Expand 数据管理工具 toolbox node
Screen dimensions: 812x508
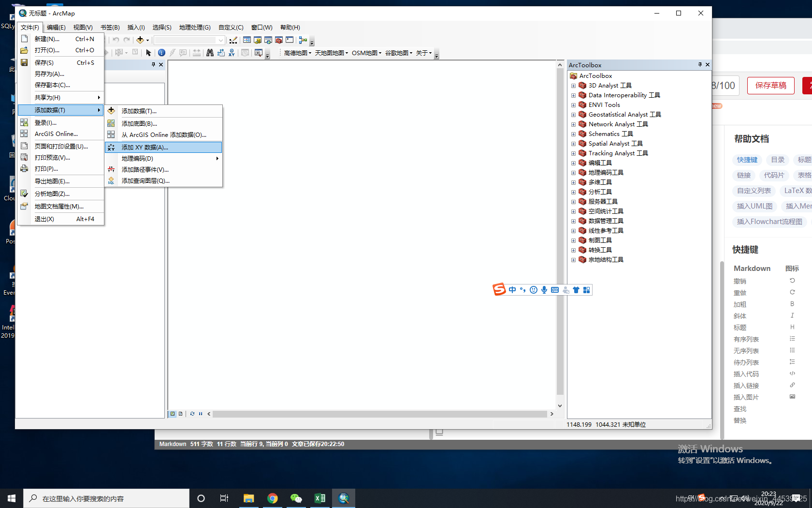[573, 221]
